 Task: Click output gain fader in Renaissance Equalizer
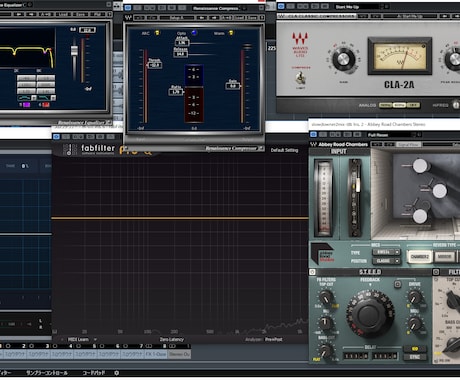point(74,51)
